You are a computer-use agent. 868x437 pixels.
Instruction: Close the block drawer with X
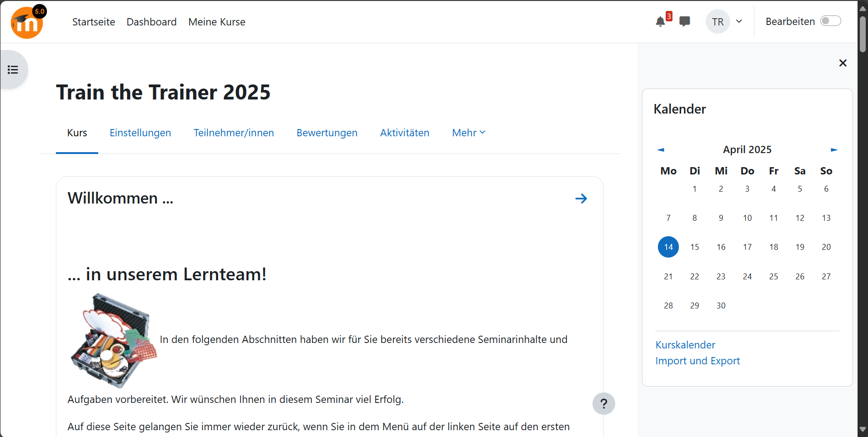click(843, 63)
